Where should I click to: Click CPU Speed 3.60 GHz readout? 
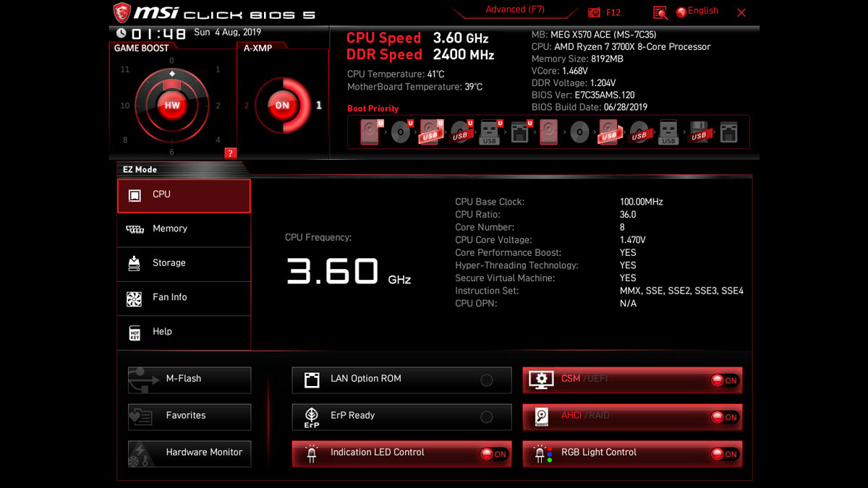[417, 38]
